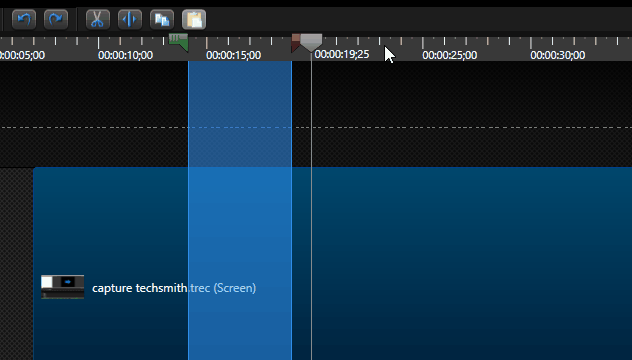Click the gray playhead handle
Screen dimensions: 632x360
311,42
